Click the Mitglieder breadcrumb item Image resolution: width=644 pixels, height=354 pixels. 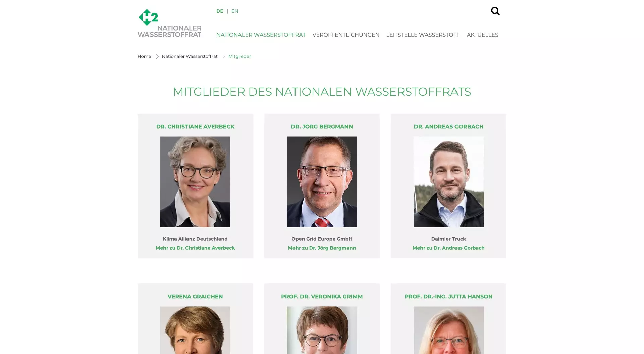(239, 56)
